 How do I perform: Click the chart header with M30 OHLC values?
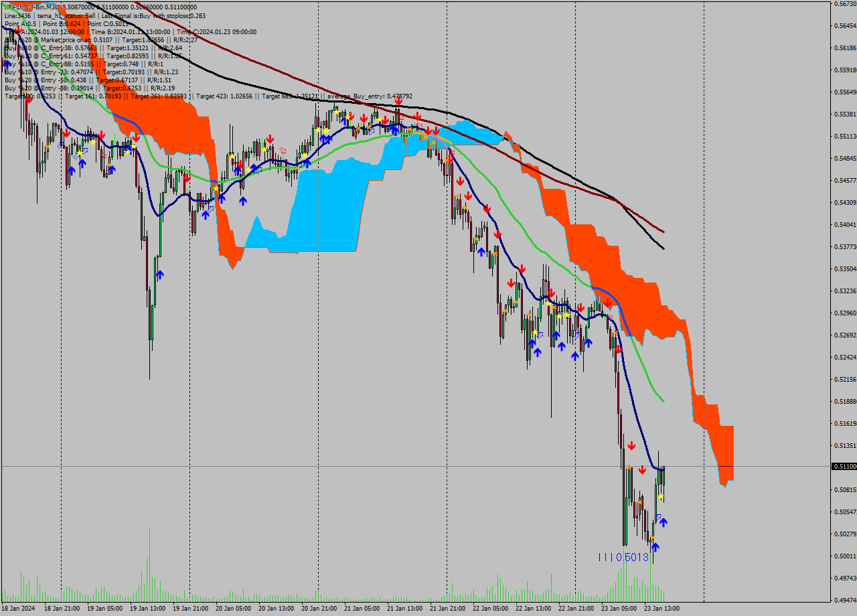[100, 7]
